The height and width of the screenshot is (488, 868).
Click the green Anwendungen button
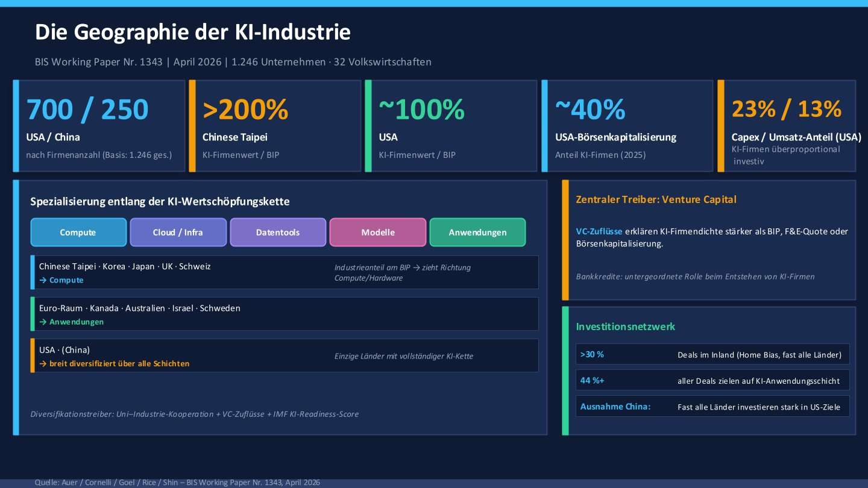tap(477, 233)
